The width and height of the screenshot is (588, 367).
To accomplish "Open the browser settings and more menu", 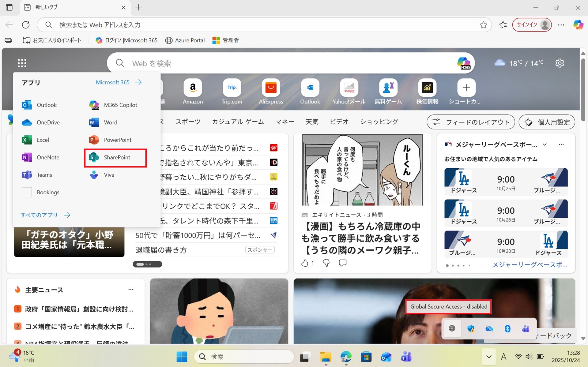I will click(x=561, y=25).
